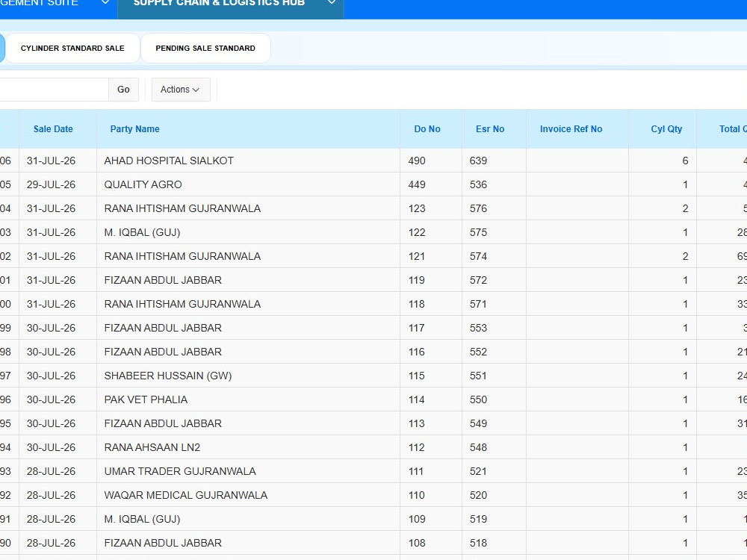Click FIZAAN ABDUL JABBAR with Do No 116

(248, 352)
